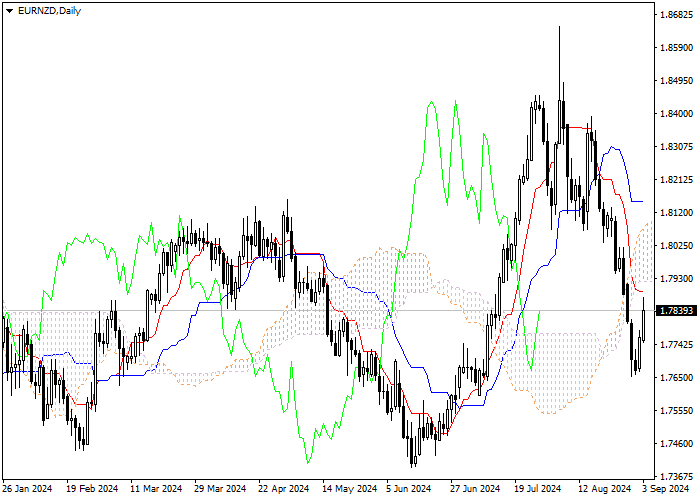Click the 1.77425 price axis label

(x=676, y=345)
